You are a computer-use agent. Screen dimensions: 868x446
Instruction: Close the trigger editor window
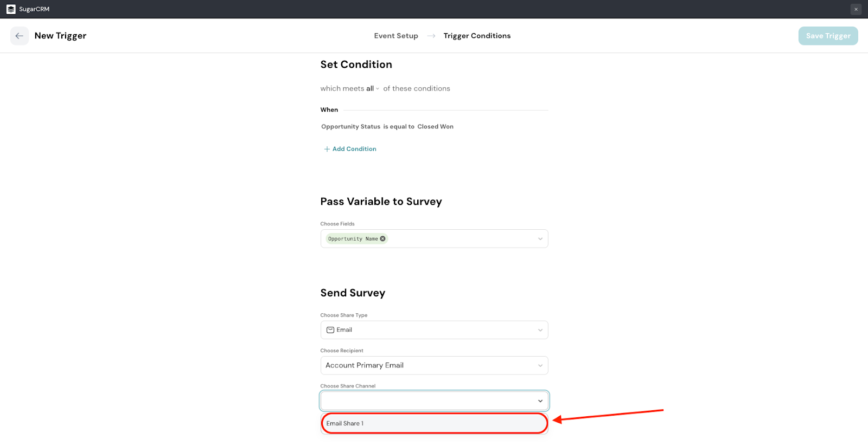click(856, 9)
